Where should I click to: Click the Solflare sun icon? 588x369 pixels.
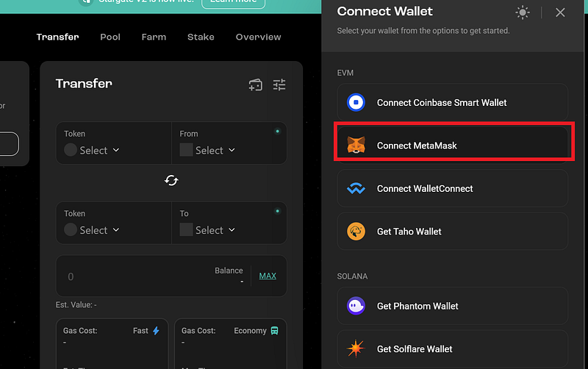coord(356,348)
